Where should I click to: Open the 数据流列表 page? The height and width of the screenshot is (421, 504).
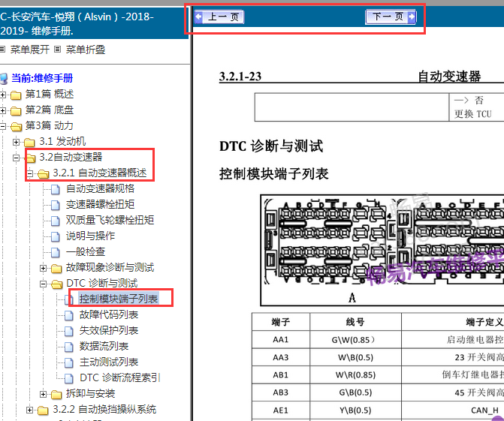click(104, 346)
